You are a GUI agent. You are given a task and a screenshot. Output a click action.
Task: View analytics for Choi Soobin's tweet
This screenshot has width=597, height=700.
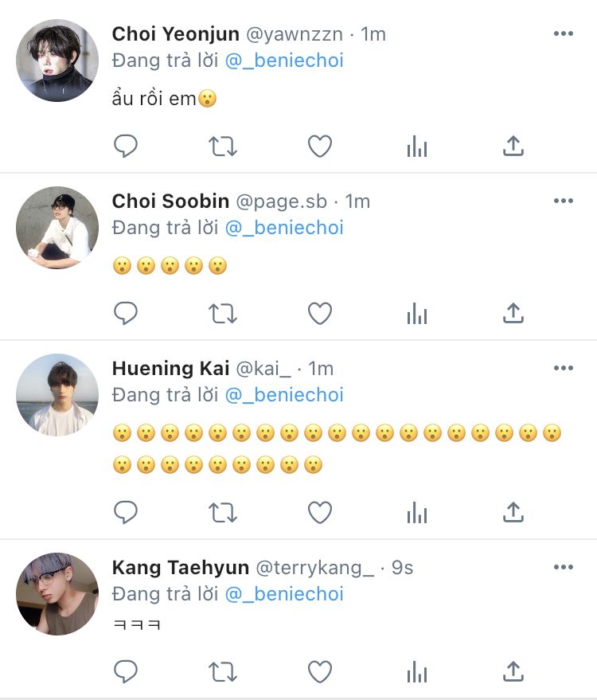[x=417, y=314]
